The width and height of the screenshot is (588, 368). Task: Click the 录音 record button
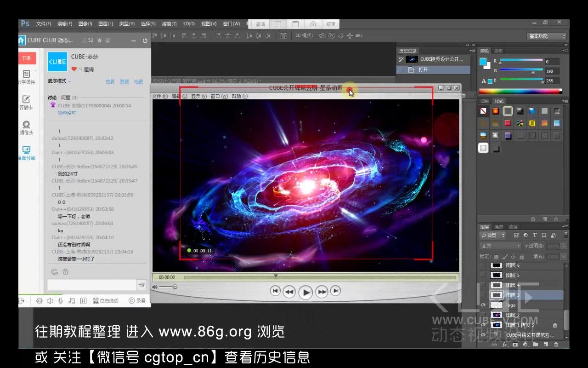tap(137, 301)
